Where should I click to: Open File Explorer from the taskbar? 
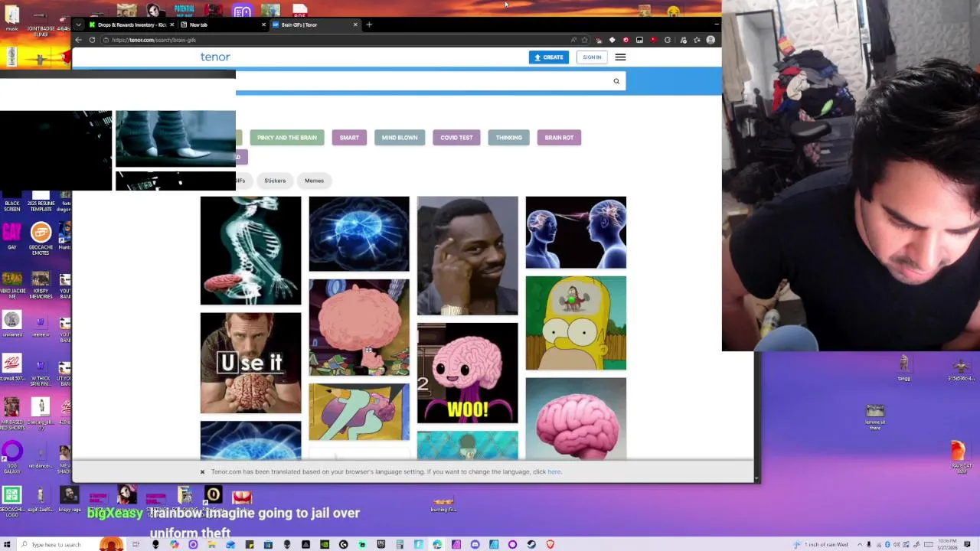(x=211, y=544)
